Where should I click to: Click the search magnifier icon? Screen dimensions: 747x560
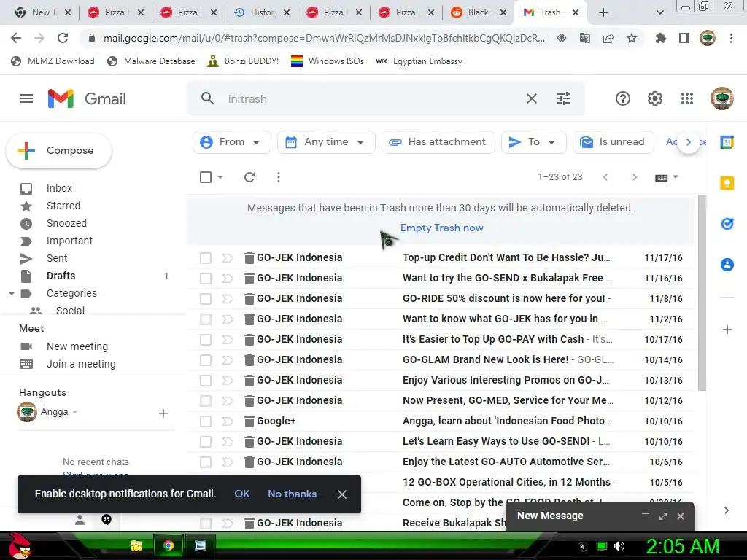(207, 98)
